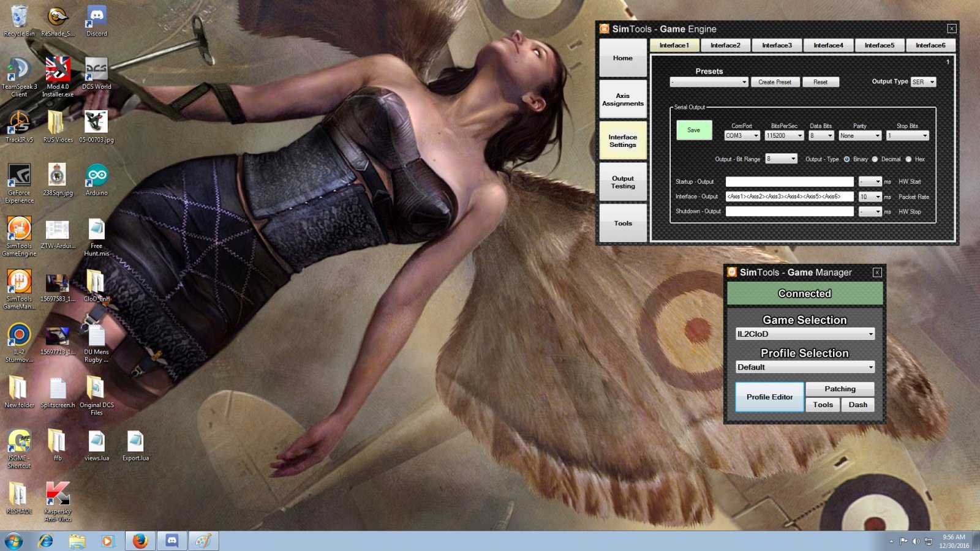Switch to the Interface1 tab
The height and width of the screenshot is (551, 980).
click(674, 45)
